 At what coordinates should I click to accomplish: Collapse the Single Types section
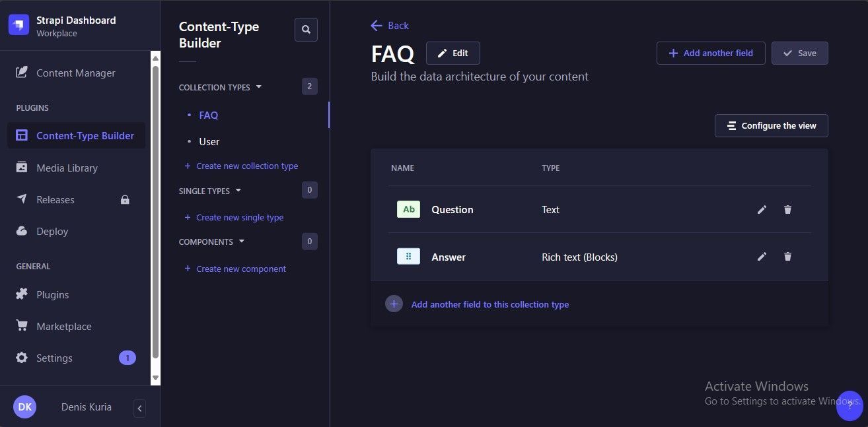(238, 190)
